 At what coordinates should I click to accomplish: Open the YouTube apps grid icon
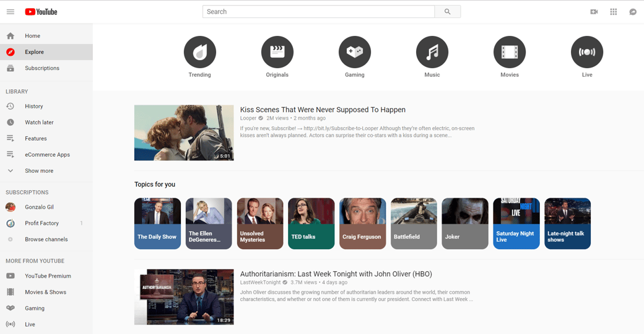tap(613, 12)
